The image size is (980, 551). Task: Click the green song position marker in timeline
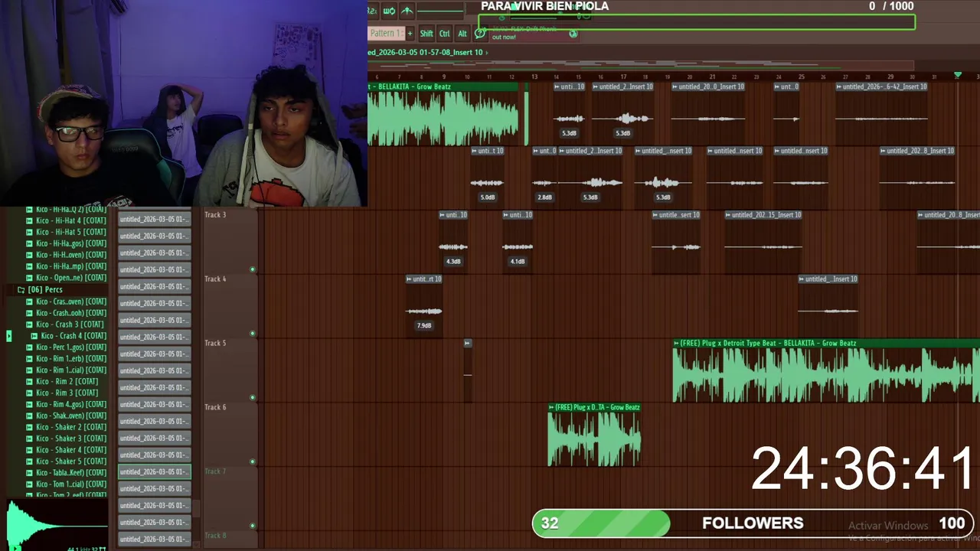pos(957,75)
